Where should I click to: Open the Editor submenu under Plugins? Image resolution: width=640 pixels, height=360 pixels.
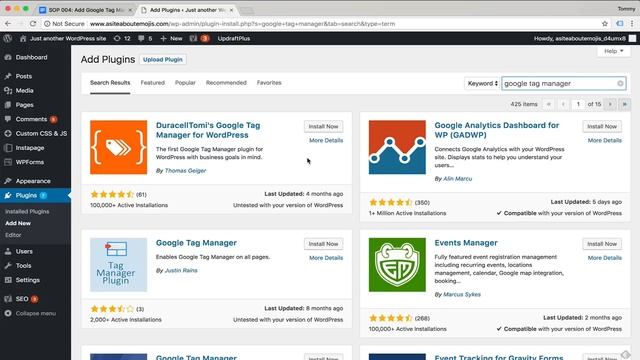pos(13,235)
